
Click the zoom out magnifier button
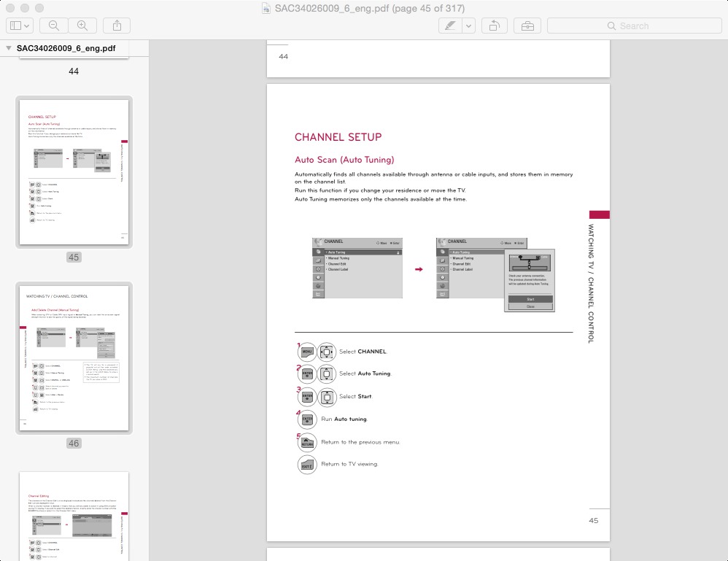pyautogui.click(x=54, y=26)
